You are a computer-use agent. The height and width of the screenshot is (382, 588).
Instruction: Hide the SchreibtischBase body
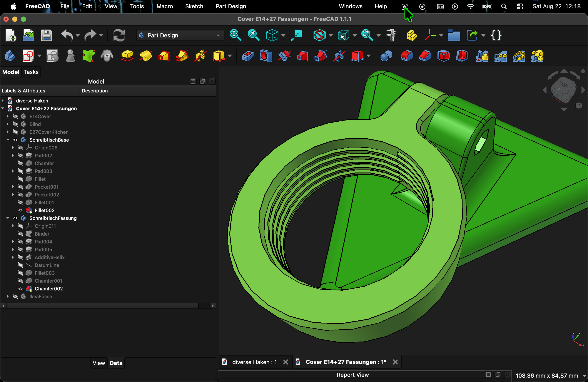tap(15, 140)
